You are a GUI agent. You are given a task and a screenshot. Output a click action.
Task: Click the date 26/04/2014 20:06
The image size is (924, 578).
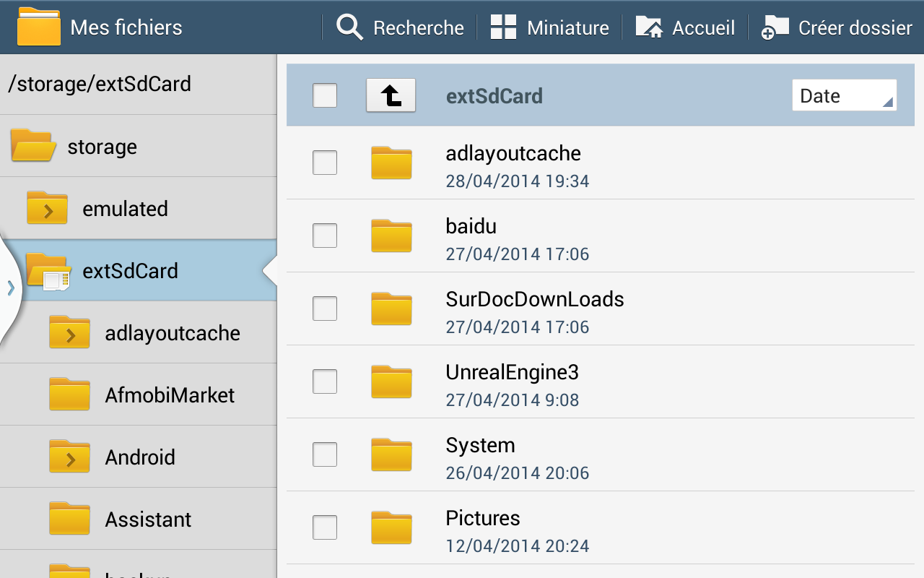(x=518, y=473)
